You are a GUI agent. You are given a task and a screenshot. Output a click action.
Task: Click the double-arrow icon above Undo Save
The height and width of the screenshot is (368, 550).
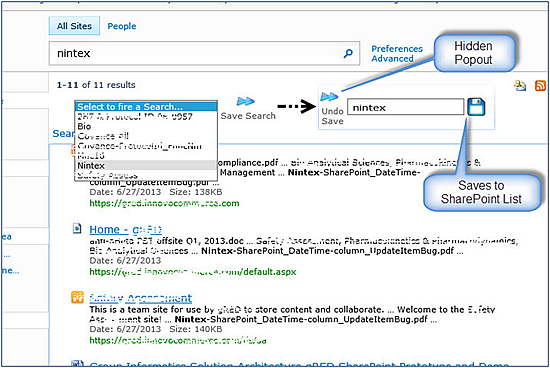329,96
